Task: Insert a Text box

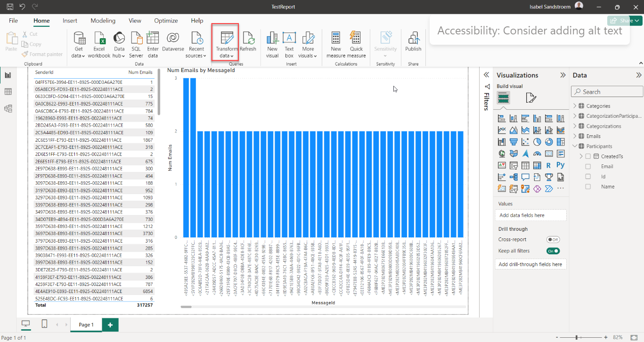Action: point(289,39)
